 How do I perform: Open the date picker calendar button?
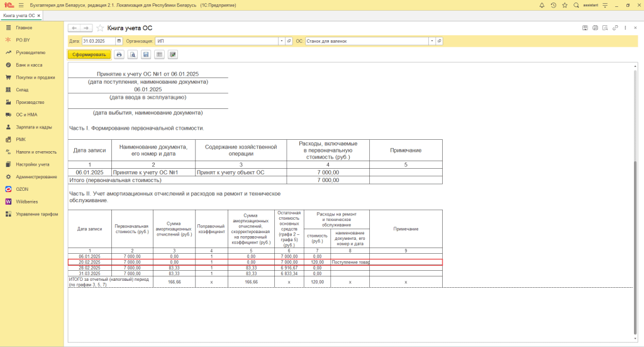(x=119, y=41)
